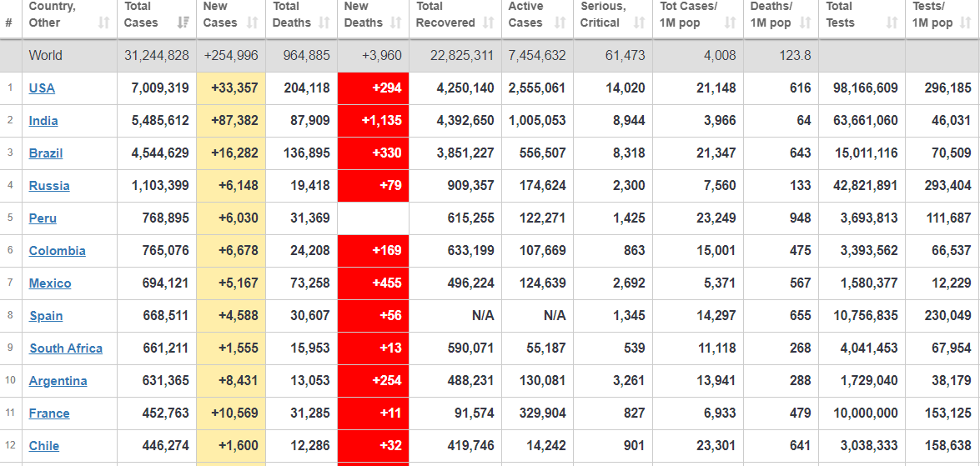This screenshot has width=980, height=466.
Task: Click Chile active cases 14,242
Action: click(546, 445)
